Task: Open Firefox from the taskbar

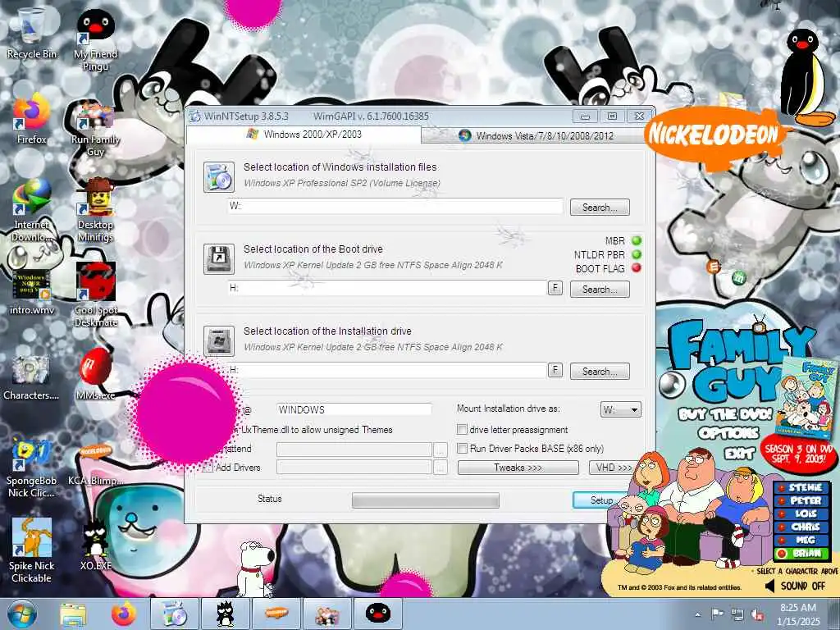Action: point(124,614)
